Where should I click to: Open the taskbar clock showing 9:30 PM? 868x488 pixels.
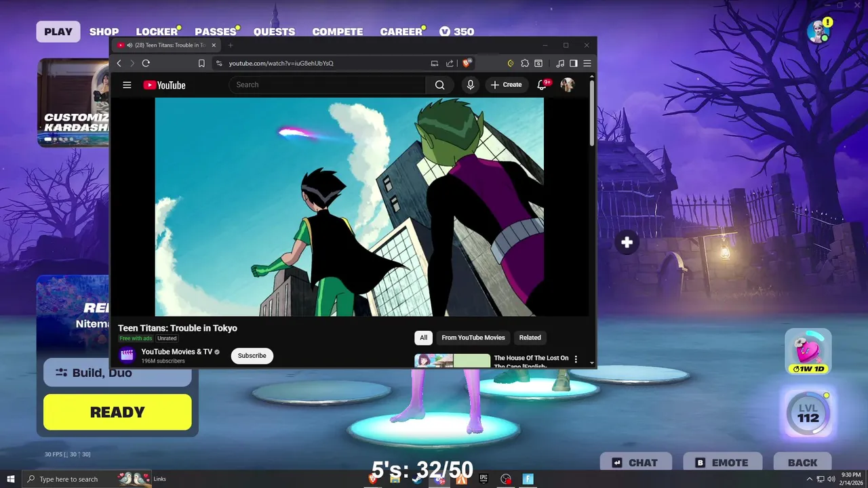pyautogui.click(x=851, y=479)
